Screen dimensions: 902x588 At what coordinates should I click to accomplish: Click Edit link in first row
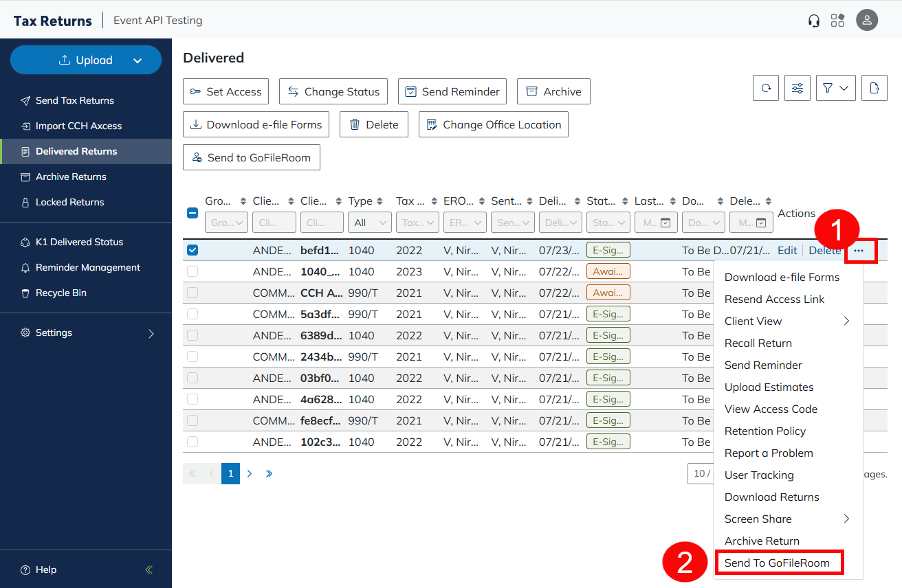pos(787,250)
